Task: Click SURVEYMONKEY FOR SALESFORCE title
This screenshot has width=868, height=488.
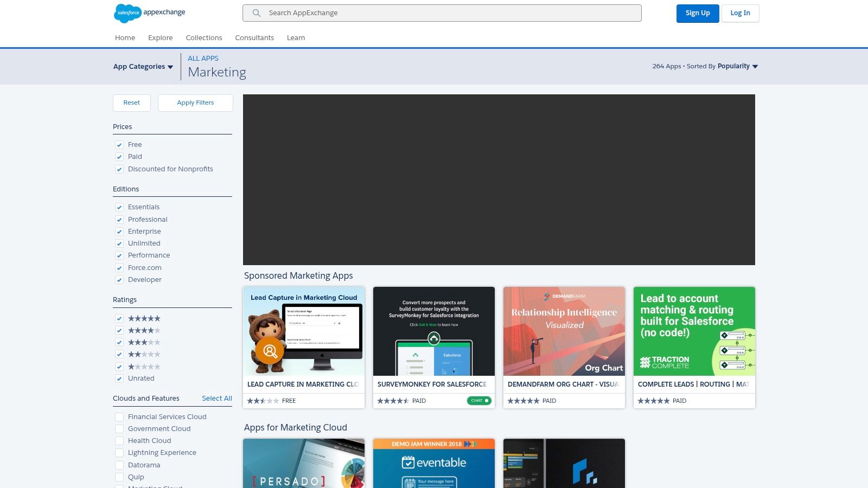Action: tap(432, 384)
